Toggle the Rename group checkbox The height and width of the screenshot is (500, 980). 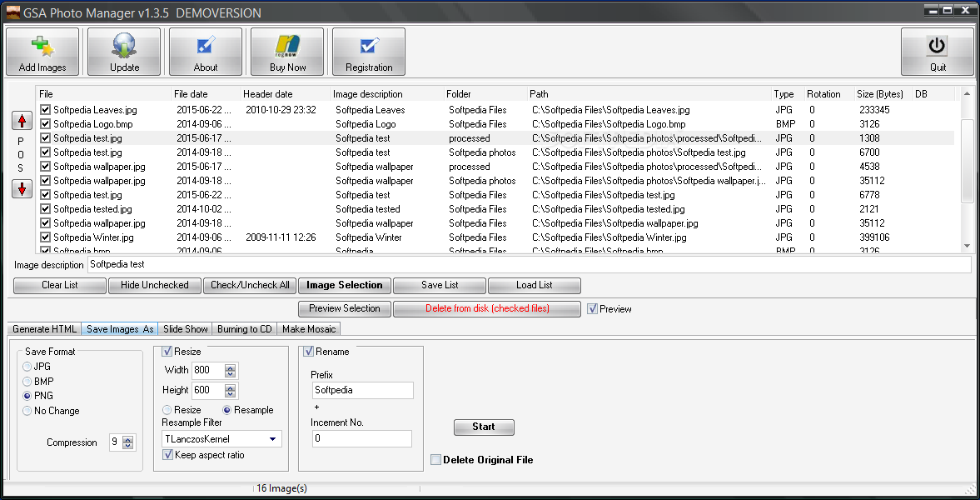click(x=309, y=351)
